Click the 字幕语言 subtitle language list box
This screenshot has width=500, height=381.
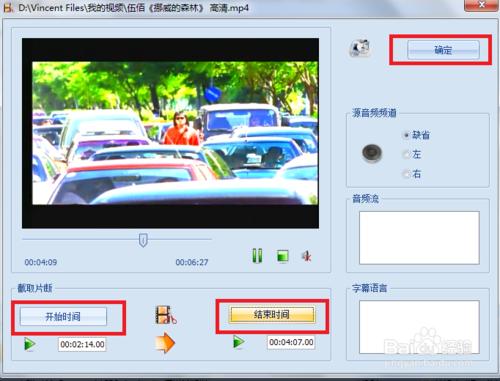point(419,327)
